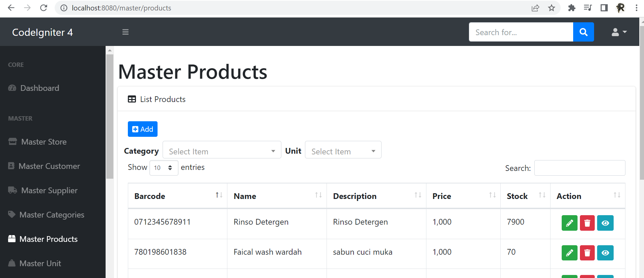Viewport: 644px width, 278px height.
Task: Open the media control playlist icon
Action: (588, 8)
